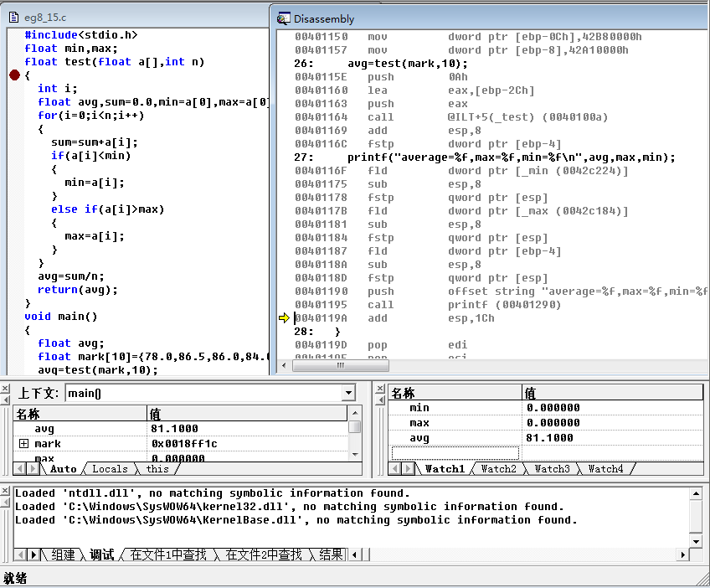Open the Context (上下文) dropdown arrow
The image size is (710, 588).
[348, 393]
